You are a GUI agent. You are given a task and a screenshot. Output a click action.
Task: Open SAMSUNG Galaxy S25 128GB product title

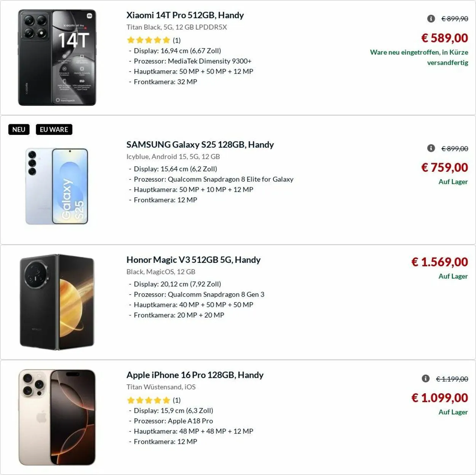click(x=200, y=145)
